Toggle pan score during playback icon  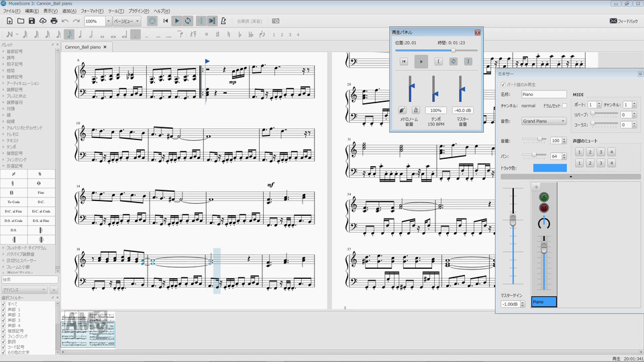[x=211, y=21]
